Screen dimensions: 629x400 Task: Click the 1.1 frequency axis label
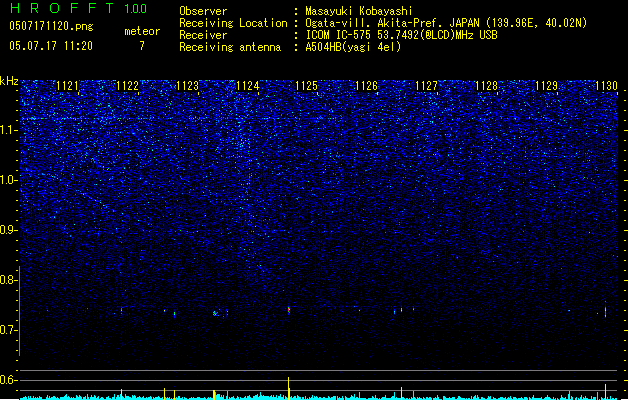click(8, 130)
